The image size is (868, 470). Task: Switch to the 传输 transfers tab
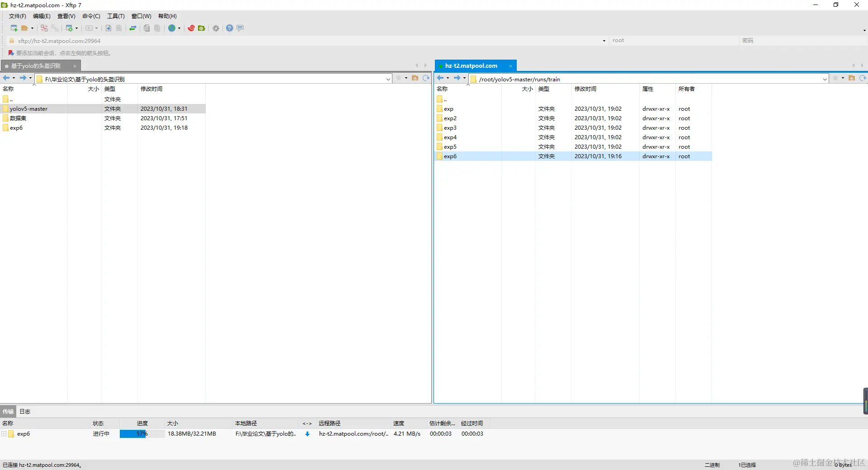(8, 412)
